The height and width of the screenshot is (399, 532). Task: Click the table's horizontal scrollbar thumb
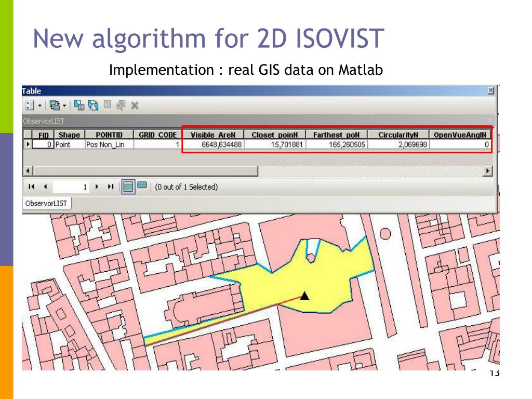click(146, 170)
